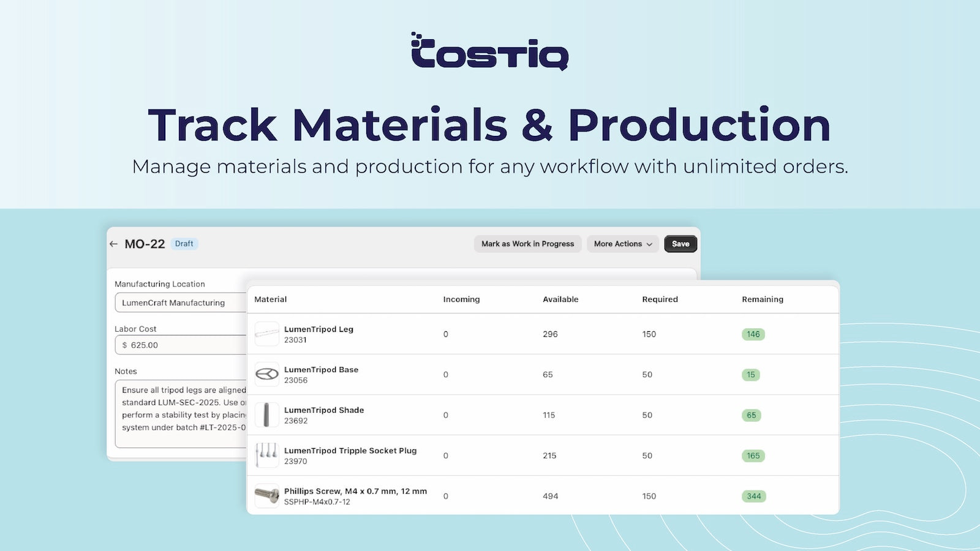Viewport: 980px width, 551px height.
Task: Save the manufacturing order
Action: (x=680, y=244)
